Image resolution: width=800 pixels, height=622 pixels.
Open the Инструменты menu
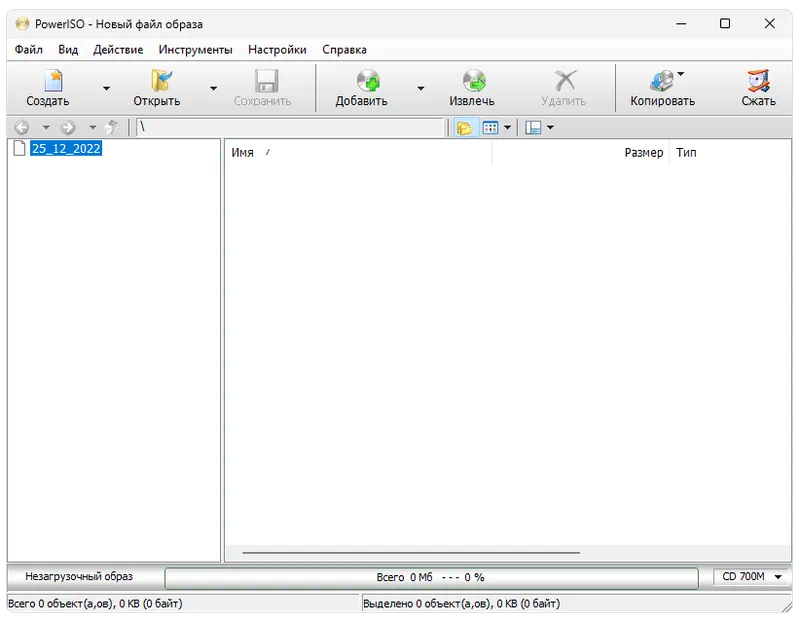coord(195,49)
